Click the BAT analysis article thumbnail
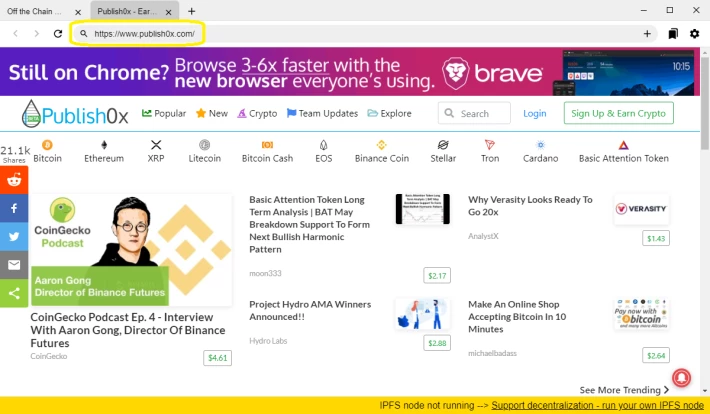710x414 pixels. (422, 208)
